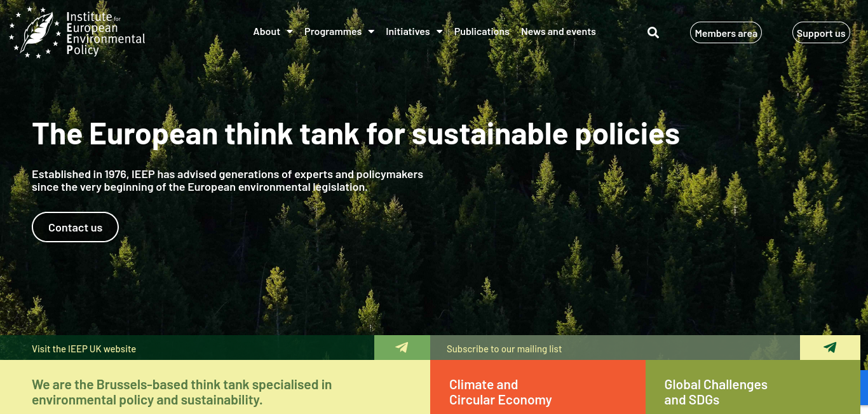Click paper plane icon beside mailing list
The height and width of the screenshot is (414, 868).
pos(830,348)
